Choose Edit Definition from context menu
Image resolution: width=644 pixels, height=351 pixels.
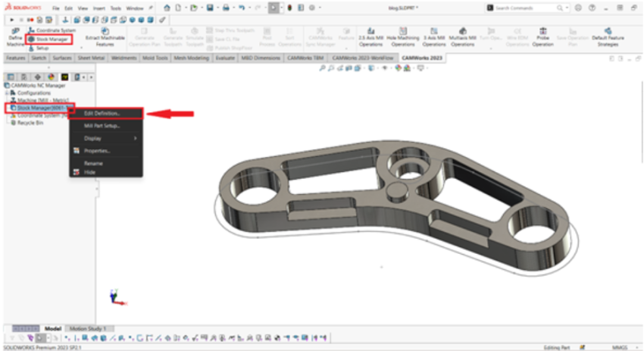point(102,114)
